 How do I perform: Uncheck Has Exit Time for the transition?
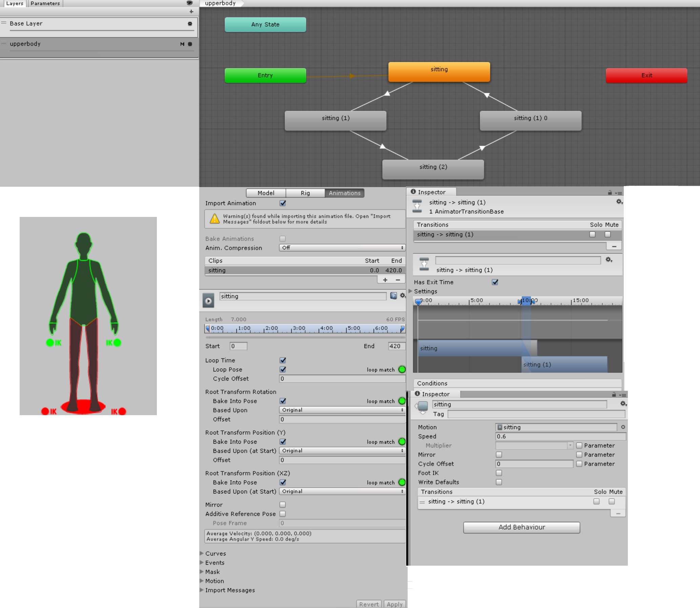[x=494, y=282]
